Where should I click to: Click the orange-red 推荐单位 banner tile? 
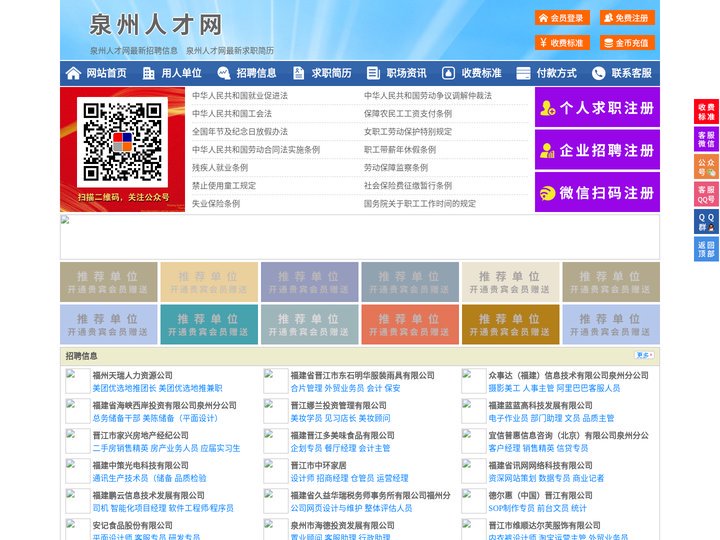pyautogui.click(x=410, y=324)
